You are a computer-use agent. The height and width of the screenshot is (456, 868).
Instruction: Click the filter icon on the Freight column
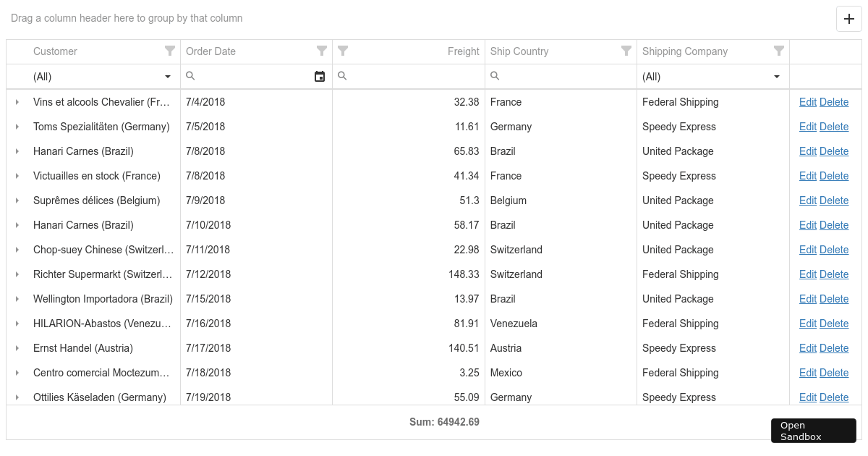click(x=343, y=51)
